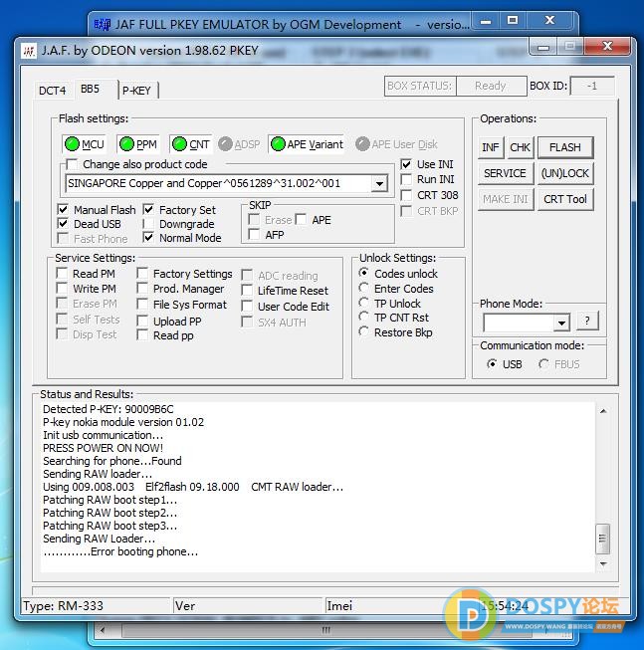Enable the Read PM checkbox

(62, 274)
